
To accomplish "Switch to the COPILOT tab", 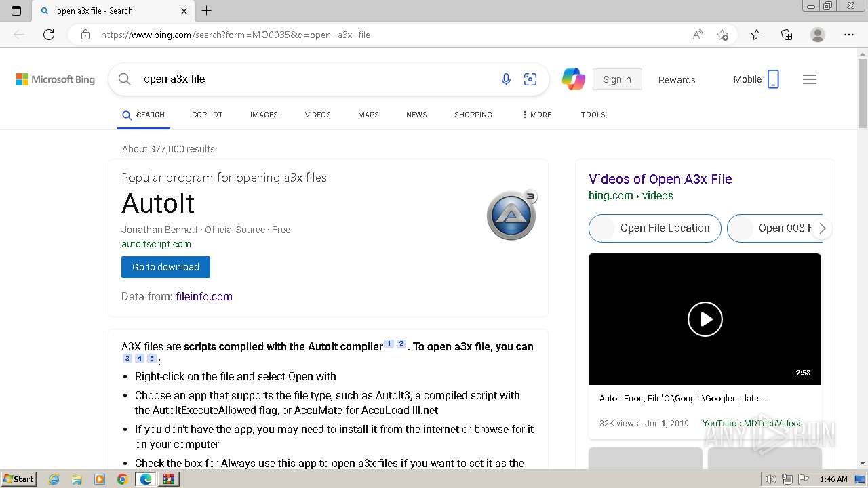I will click(x=208, y=115).
